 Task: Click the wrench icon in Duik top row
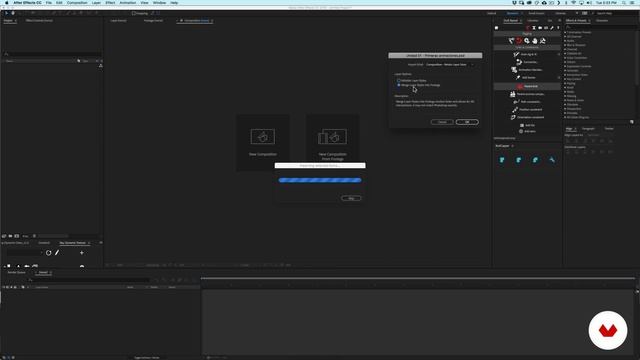552,28
